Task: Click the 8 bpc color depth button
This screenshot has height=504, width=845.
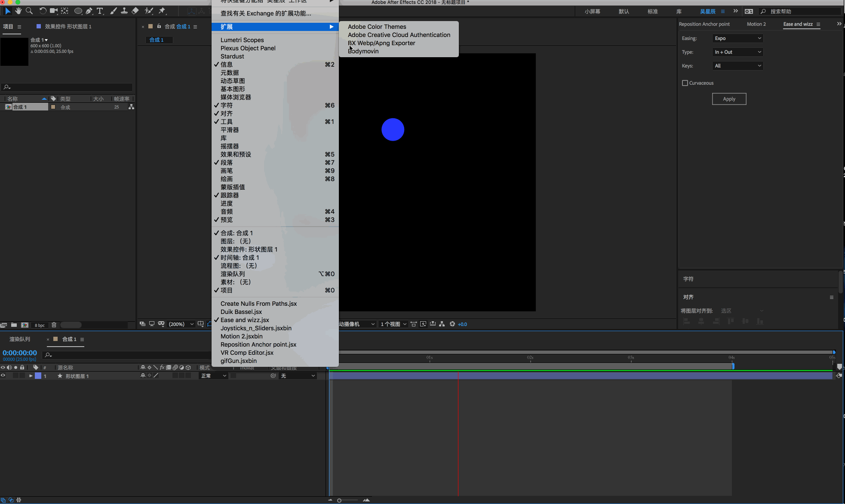Action: pyautogui.click(x=40, y=325)
